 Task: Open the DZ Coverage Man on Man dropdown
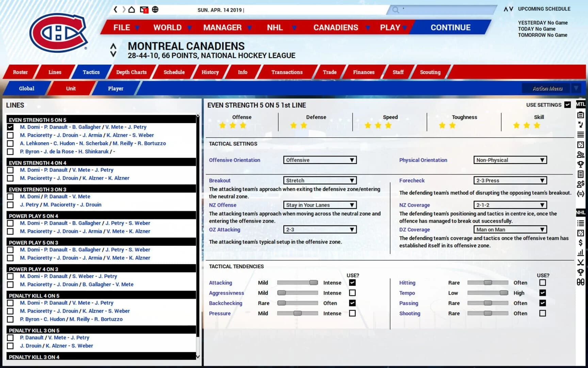click(x=510, y=229)
